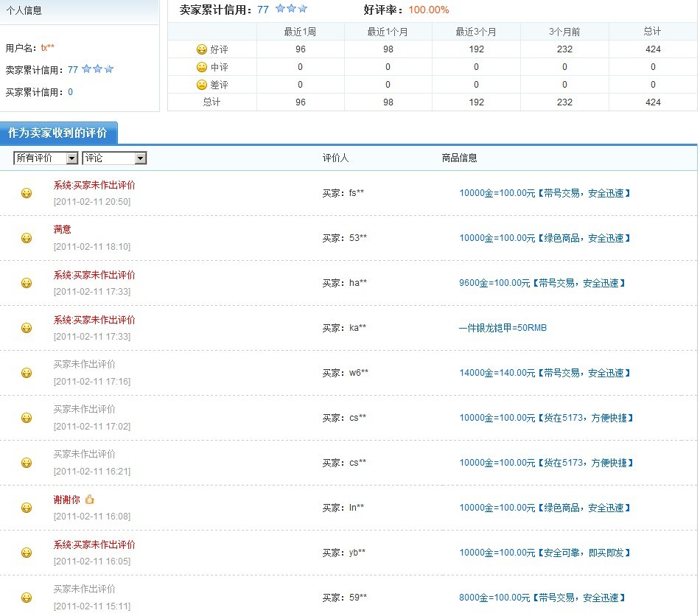Click the 好评 smiley face icon in the table

click(201, 49)
